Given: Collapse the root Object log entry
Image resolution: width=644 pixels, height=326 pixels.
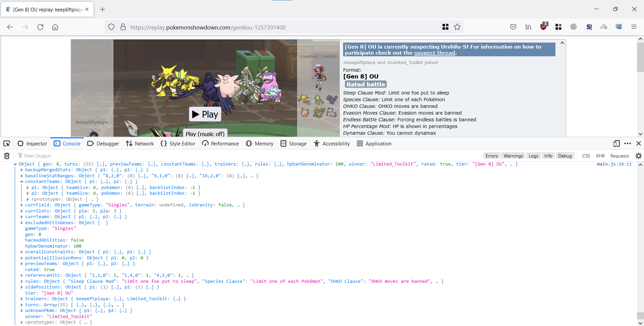Looking at the screenshot, I should point(15,164).
